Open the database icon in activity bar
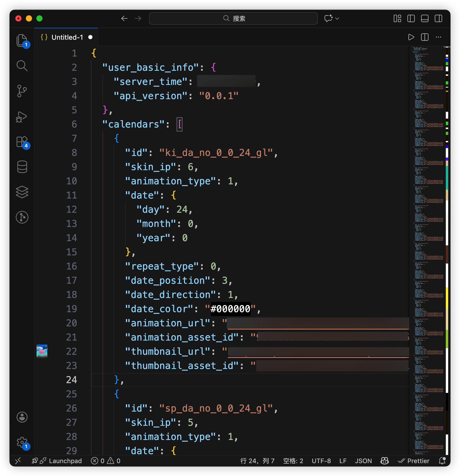460x476 pixels. tap(22, 167)
